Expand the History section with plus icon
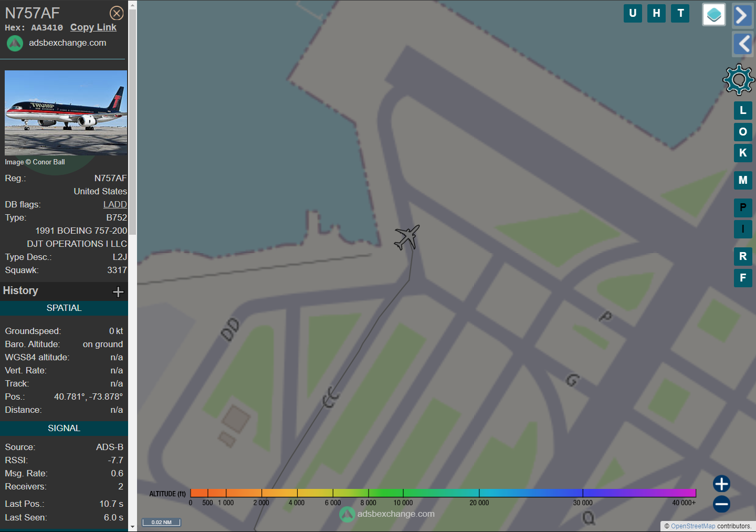 (118, 292)
